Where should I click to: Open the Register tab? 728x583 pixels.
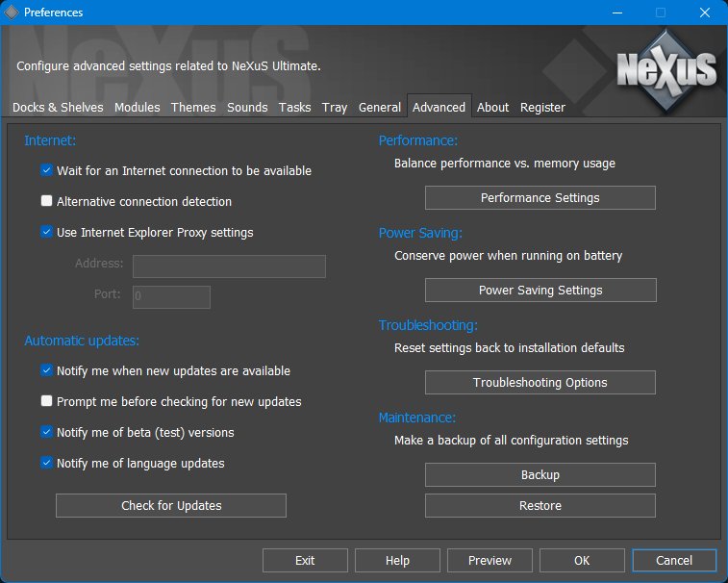pyautogui.click(x=542, y=108)
